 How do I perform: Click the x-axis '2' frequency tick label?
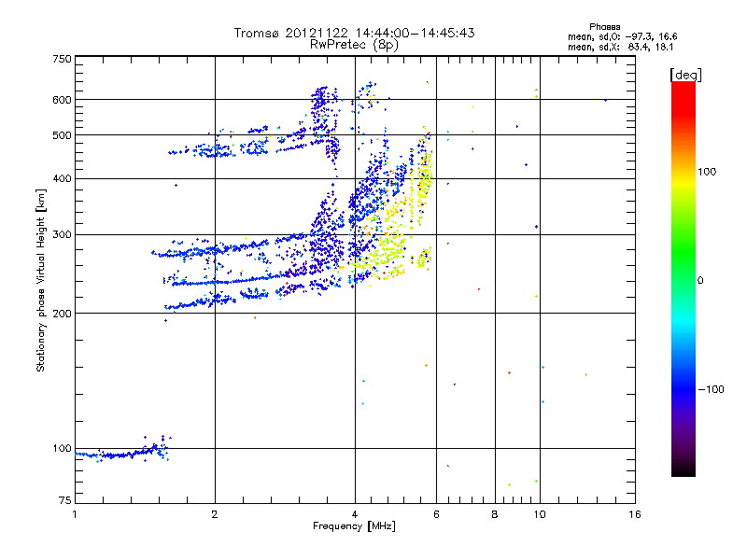[x=215, y=514]
